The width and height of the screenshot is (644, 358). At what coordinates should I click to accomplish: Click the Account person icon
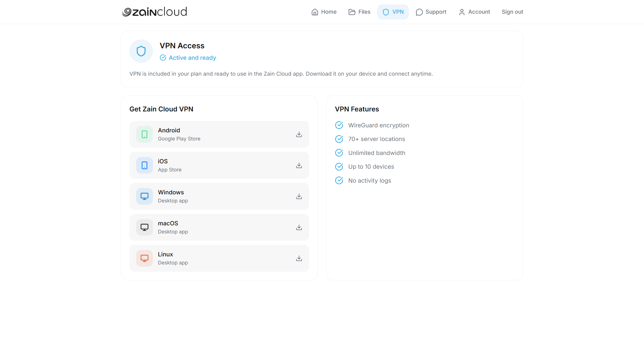coord(462,12)
